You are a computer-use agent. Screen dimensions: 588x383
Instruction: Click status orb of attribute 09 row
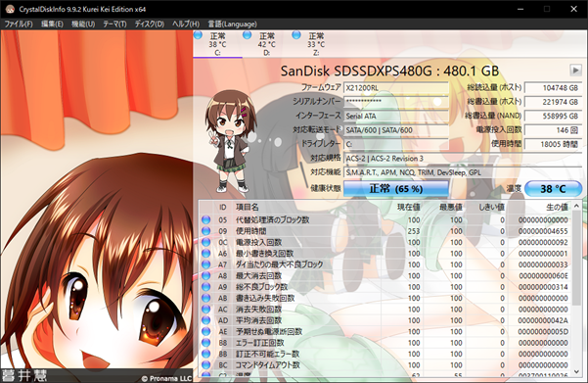click(x=205, y=231)
